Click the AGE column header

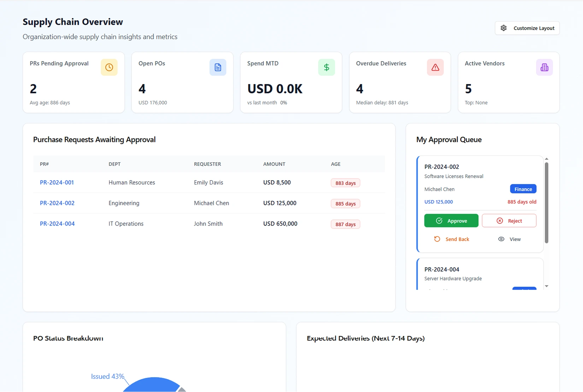pyautogui.click(x=336, y=164)
